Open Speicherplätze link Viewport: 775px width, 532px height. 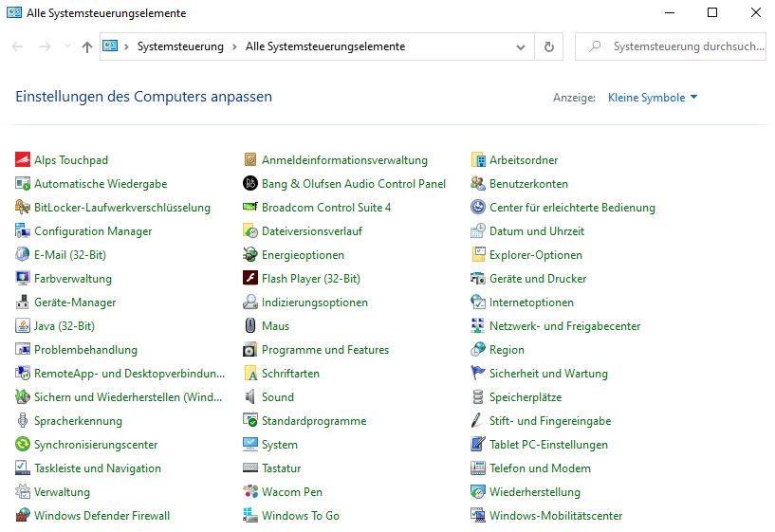pos(526,397)
